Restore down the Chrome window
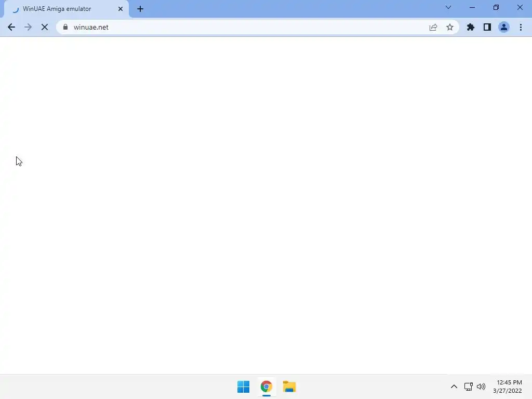Screen dimensions: 532x399 coord(496,7)
